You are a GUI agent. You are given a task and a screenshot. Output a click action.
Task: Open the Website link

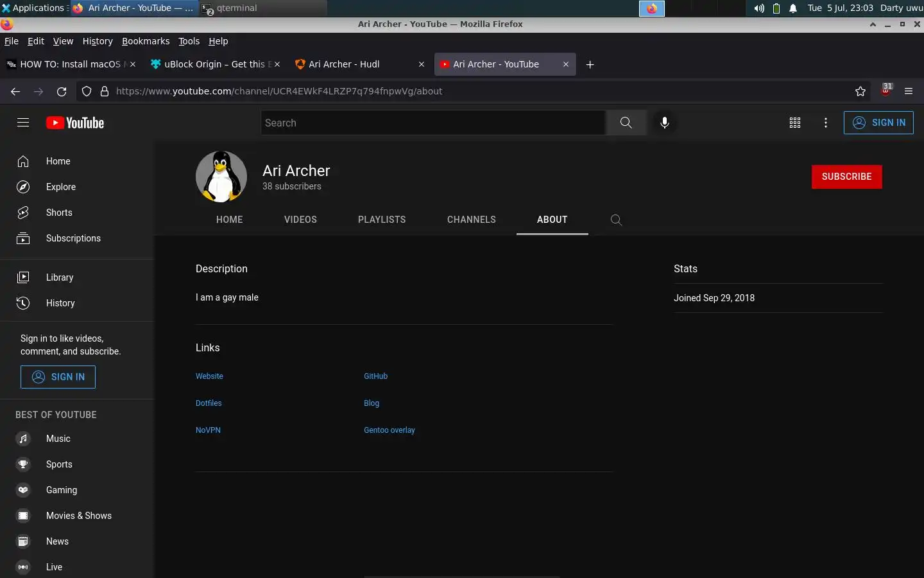point(209,376)
